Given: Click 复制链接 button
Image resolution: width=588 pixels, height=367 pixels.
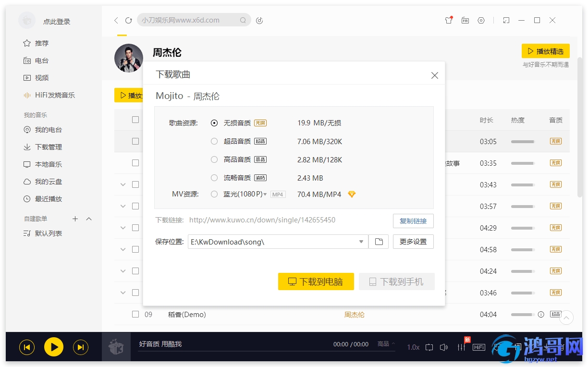Looking at the screenshot, I should click(413, 221).
